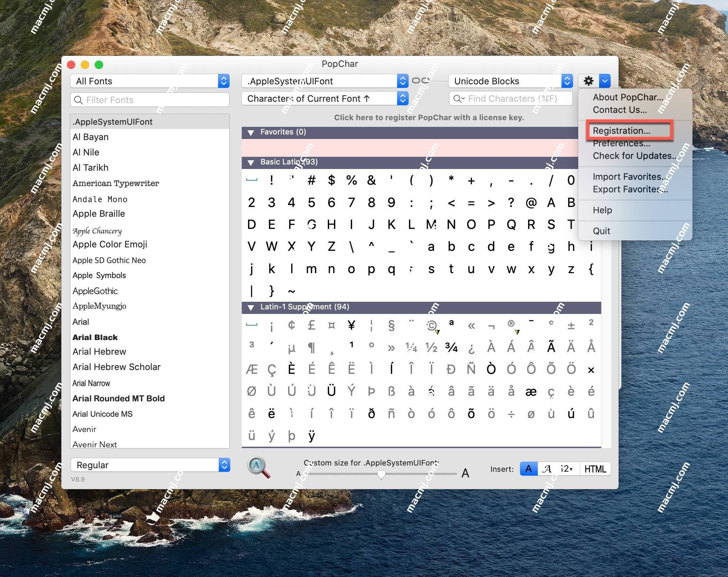Open the .AppleSystemUIFont font dropdown
728x577 pixels.
pos(325,81)
